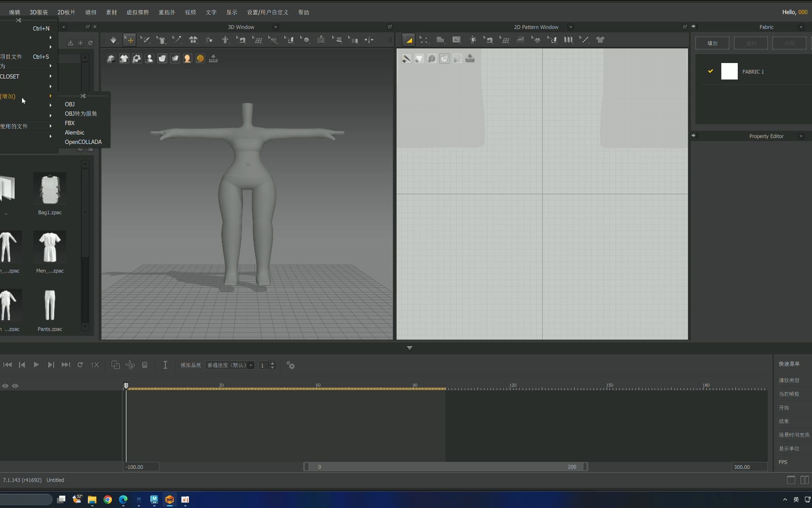Choose FBX from the import submenu
This screenshot has width=812, height=508.
[x=70, y=123]
